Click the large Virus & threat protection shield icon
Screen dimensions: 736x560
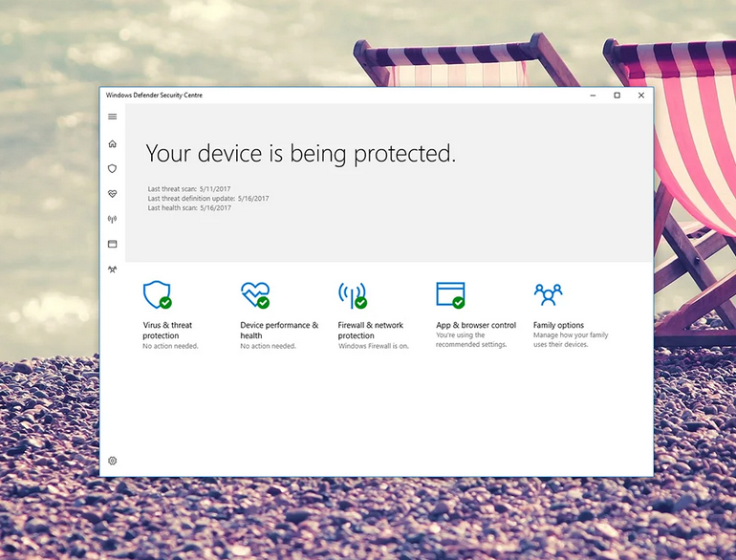[x=158, y=294]
